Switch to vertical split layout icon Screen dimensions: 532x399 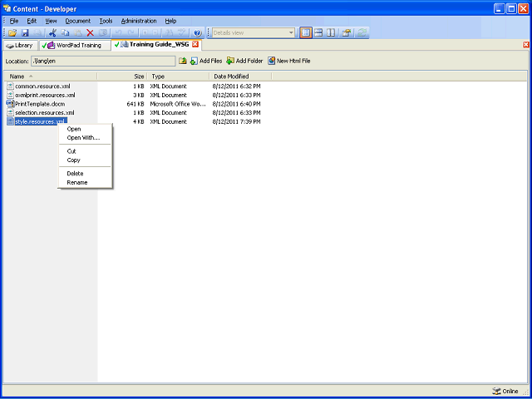tap(331, 33)
